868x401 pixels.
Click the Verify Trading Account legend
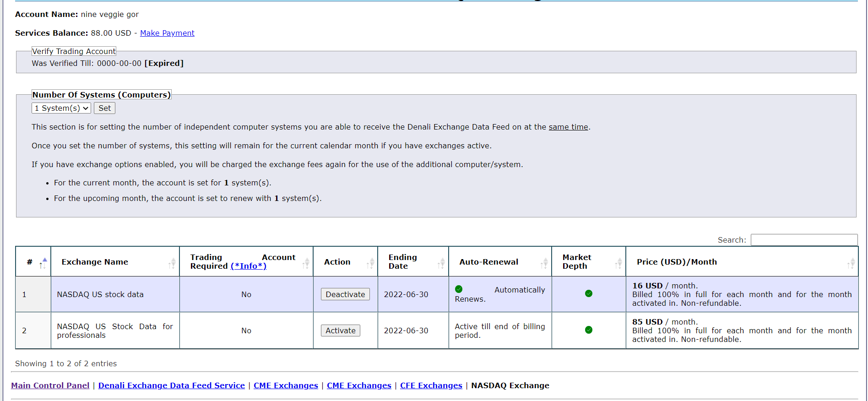pos(74,51)
